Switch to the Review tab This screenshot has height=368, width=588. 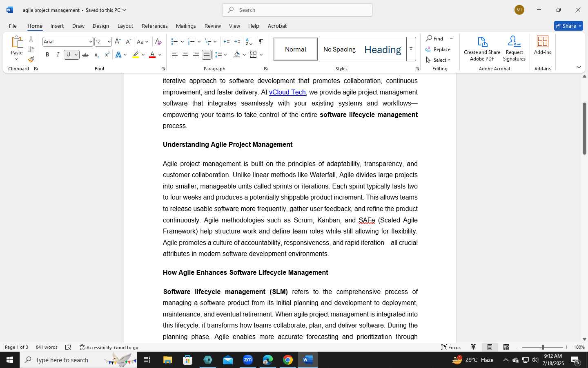213,26
